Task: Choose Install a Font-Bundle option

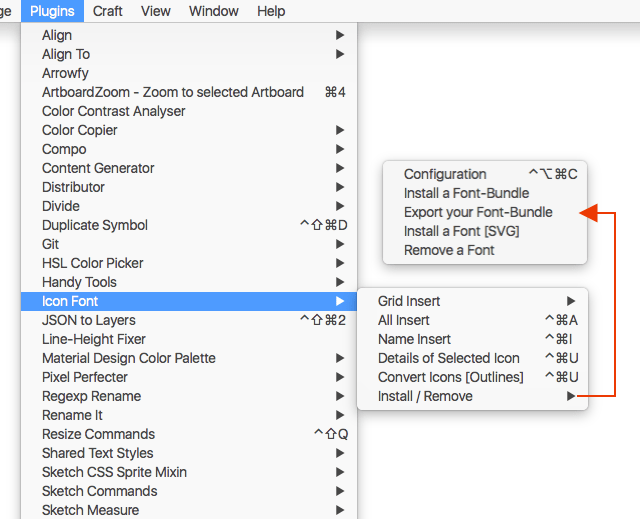Action: 466,193
